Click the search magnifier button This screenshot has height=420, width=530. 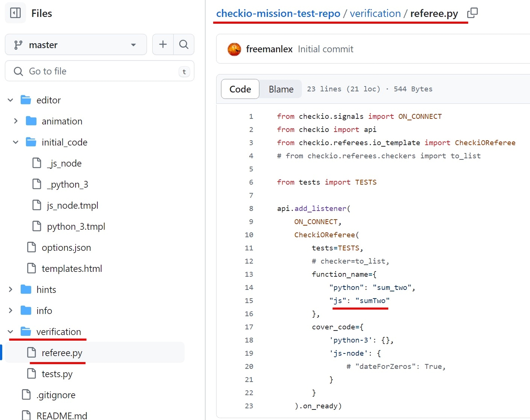point(184,44)
